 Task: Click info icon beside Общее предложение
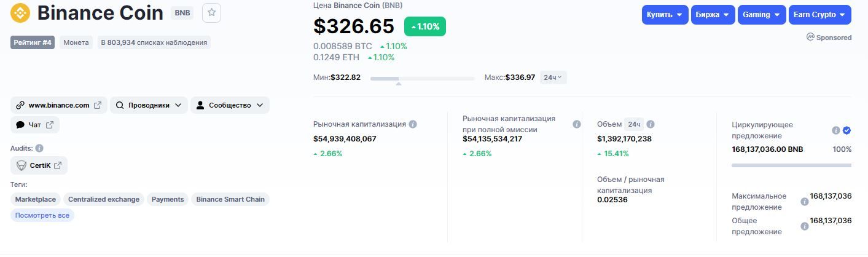point(805,226)
